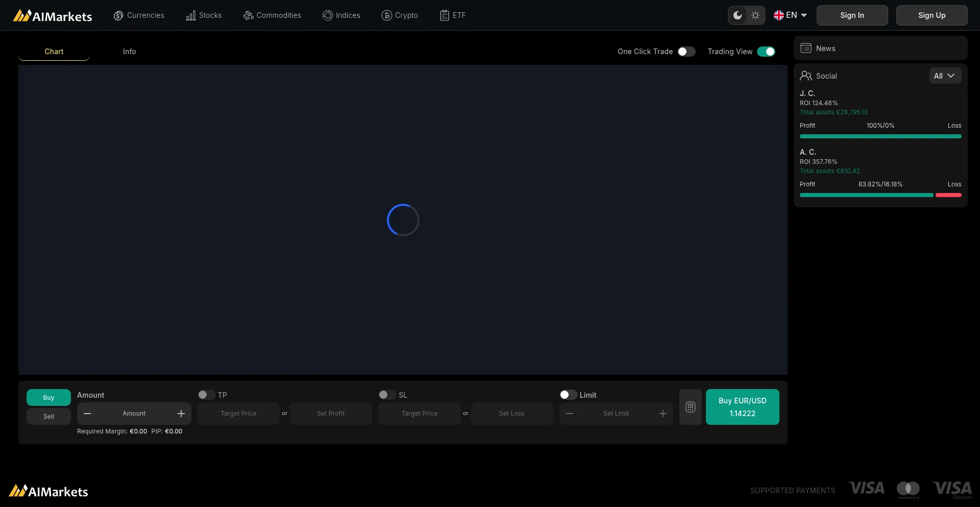The height and width of the screenshot is (507, 980).
Task: Click the Commodities icon
Action: (x=248, y=16)
